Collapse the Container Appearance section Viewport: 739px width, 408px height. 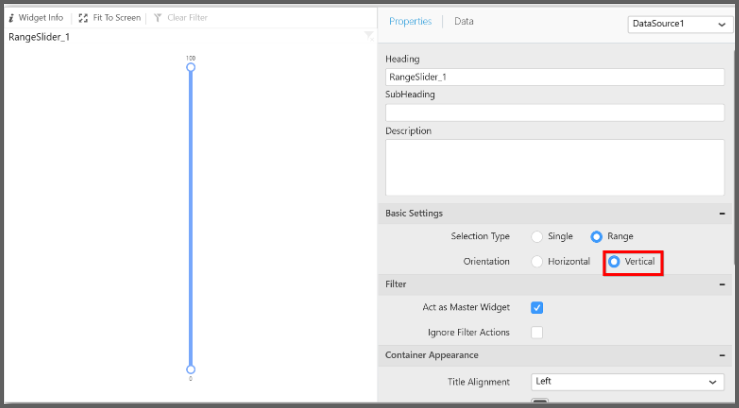(722, 355)
